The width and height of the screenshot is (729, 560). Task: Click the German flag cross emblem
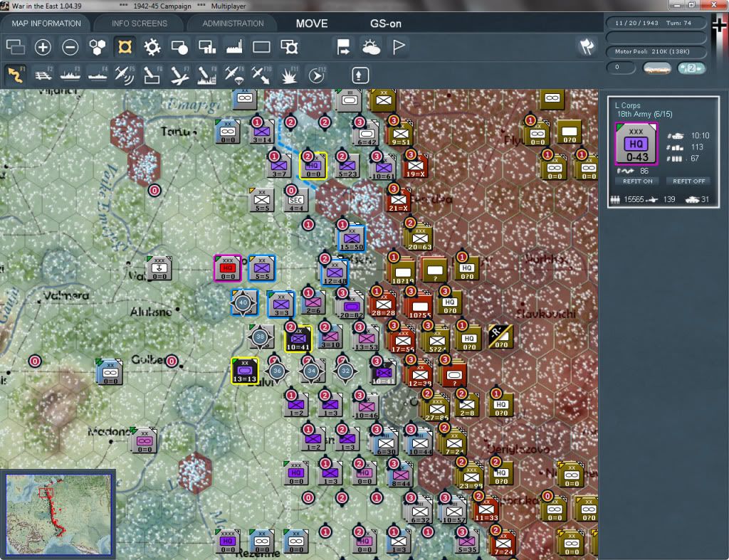pyautogui.click(x=718, y=25)
